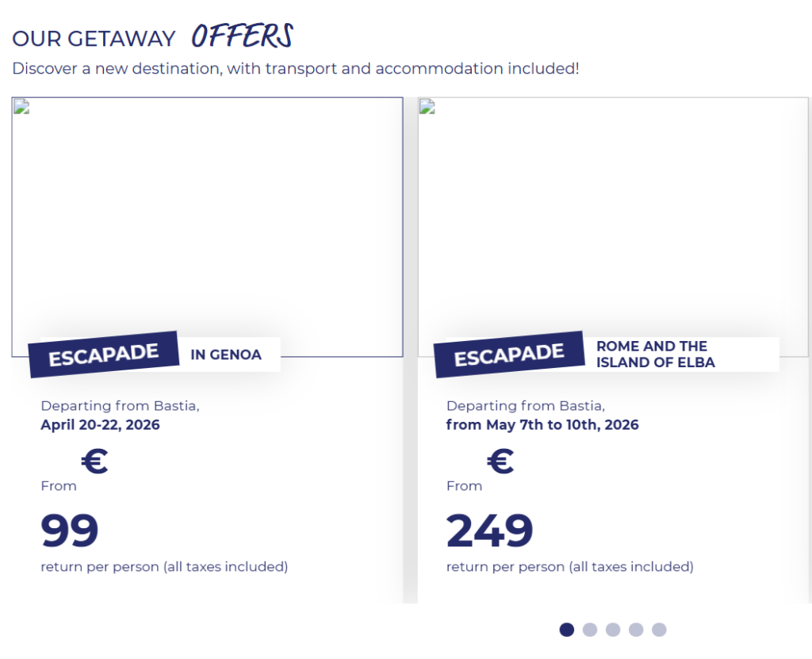
Task: Open the 'IN GENOA' offer title
Action: [226, 354]
